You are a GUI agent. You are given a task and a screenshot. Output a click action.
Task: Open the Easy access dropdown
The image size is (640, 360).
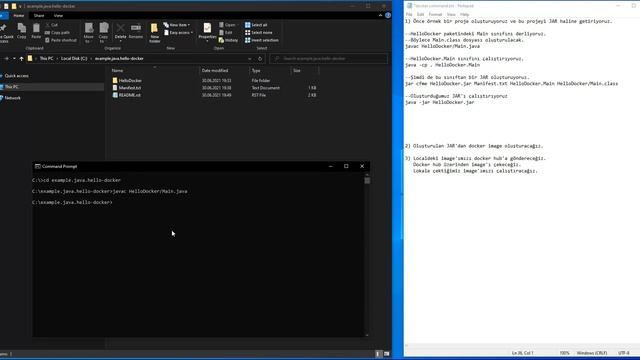coord(178,33)
